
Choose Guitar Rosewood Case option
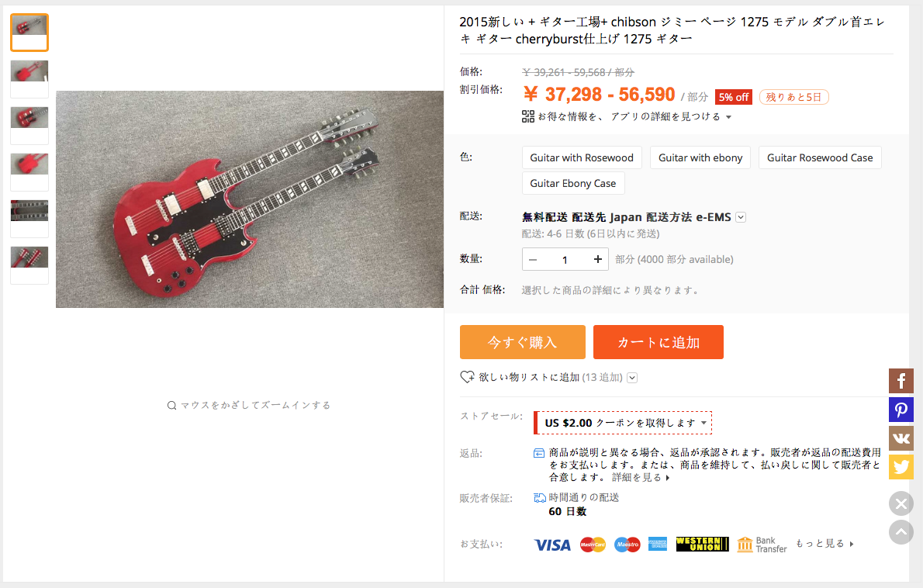coord(820,157)
